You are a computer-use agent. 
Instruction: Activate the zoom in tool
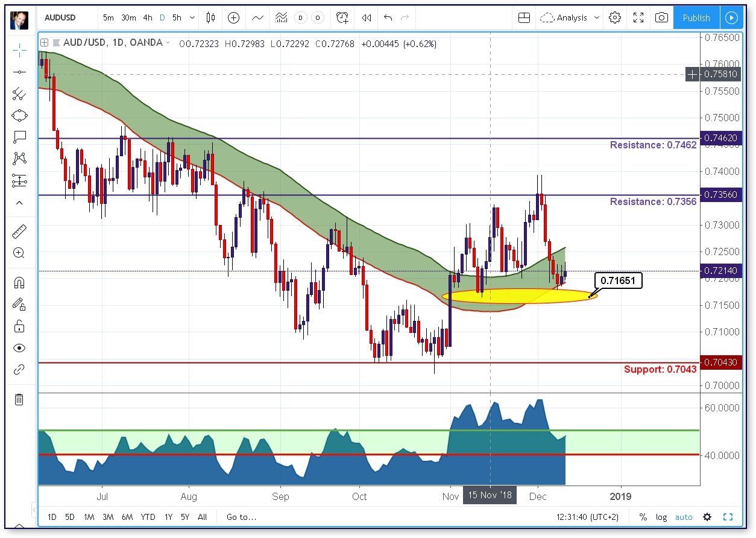(x=19, y=253)
